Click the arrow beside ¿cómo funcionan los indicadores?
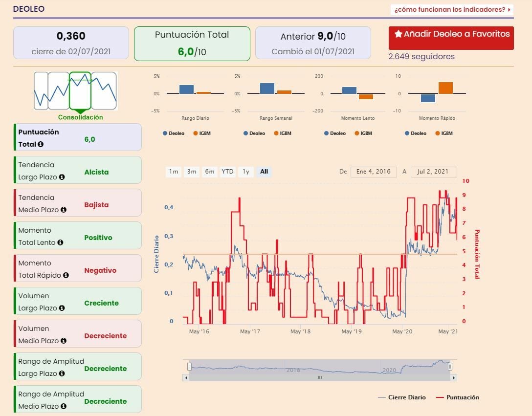The width and height of the screenshot is (532, 416). click(510, 10)
